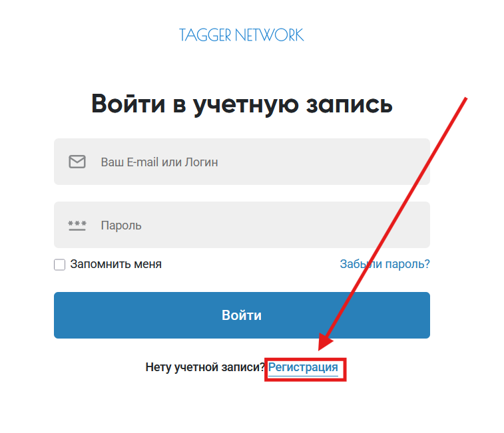The image size is (504, 433).
Task: Click the Запомнить меня label text
Action: click(x=116, y=264)
